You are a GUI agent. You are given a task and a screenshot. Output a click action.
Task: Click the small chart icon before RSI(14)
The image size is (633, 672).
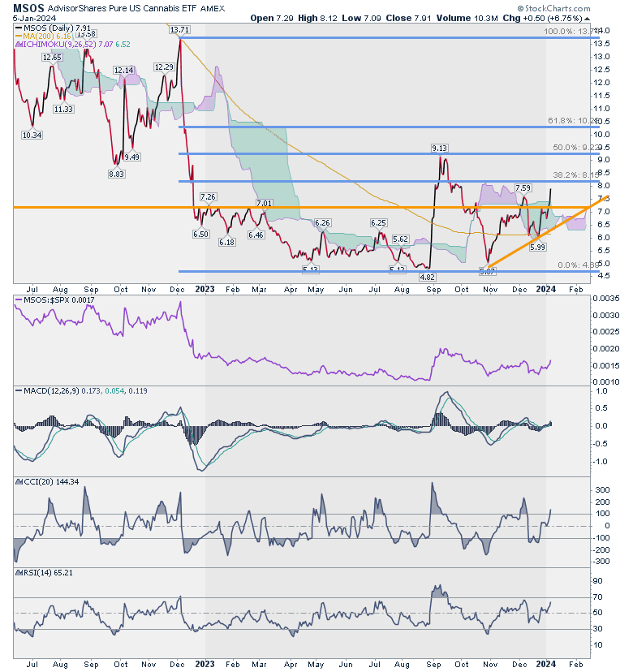(x=18, y=572)
